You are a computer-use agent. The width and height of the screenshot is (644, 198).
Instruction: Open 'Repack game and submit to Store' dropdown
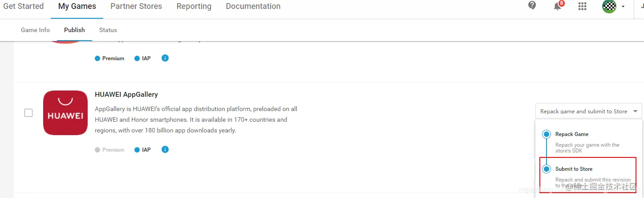click(x=589, y=111)
